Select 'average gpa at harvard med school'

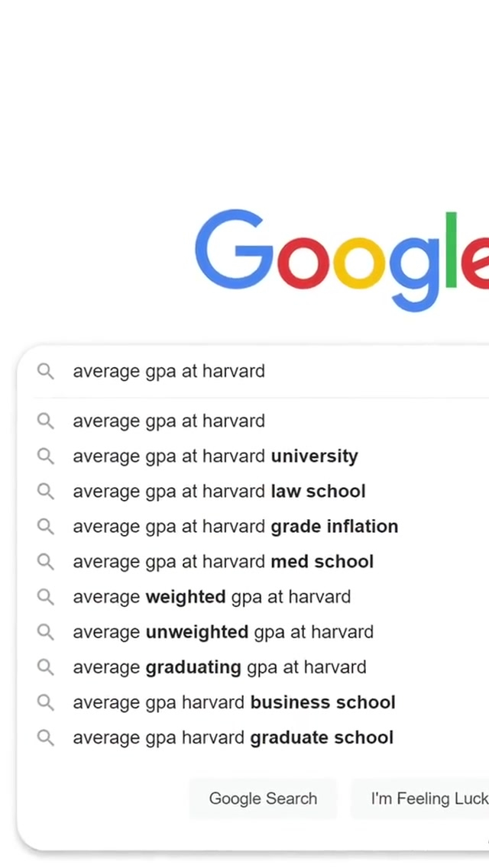coord(223,562)
